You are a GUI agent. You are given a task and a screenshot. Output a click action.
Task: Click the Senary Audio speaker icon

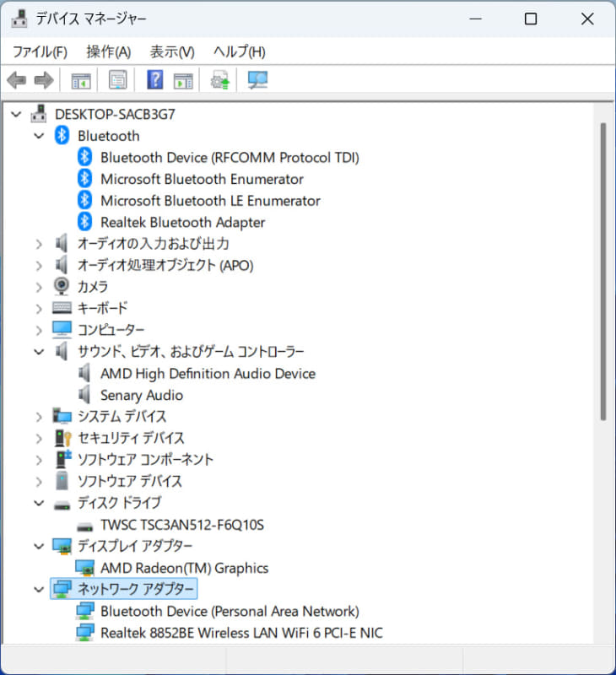click(x=84, y=395)
